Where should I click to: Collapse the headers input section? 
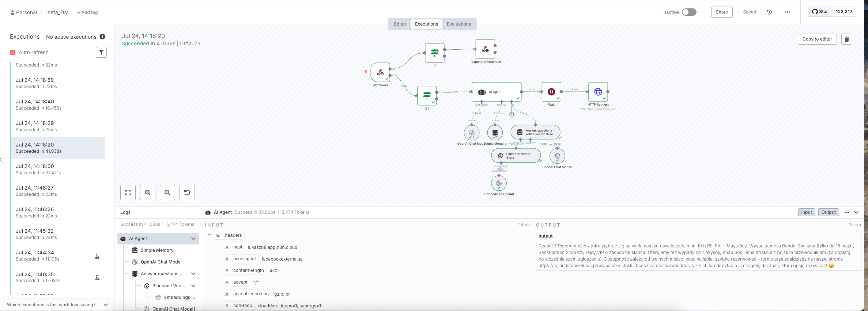click(x=210, y=235)
